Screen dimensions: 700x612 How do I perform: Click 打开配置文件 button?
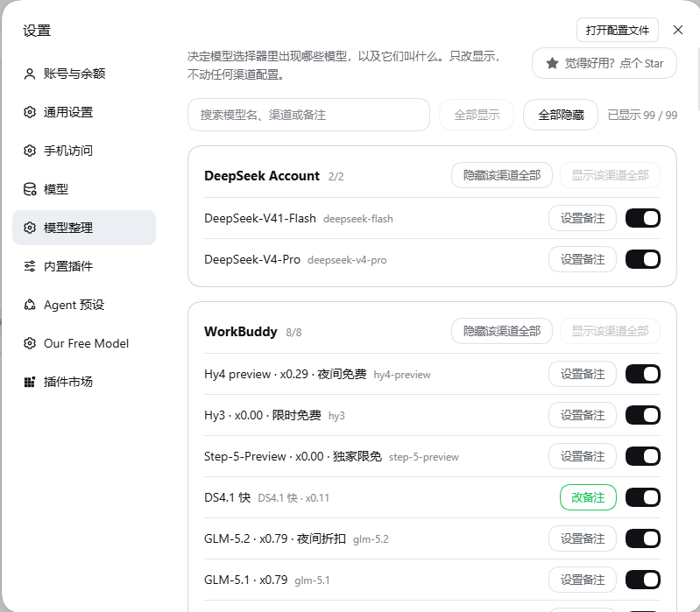pos(618,30)
